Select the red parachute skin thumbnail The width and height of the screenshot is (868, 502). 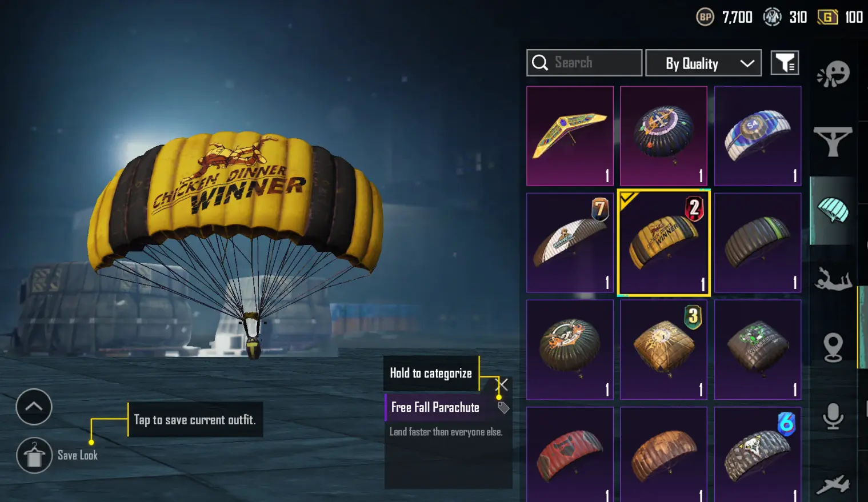tap(570, 455)
